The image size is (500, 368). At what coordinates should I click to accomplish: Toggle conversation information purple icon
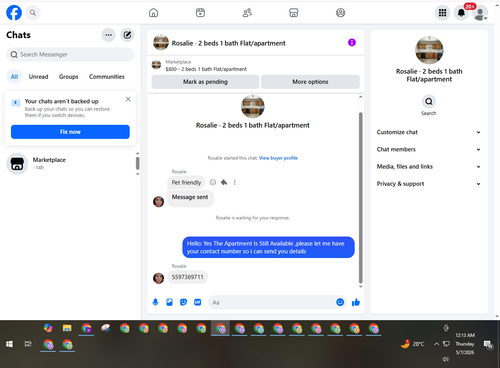click(x=352, y=42)
